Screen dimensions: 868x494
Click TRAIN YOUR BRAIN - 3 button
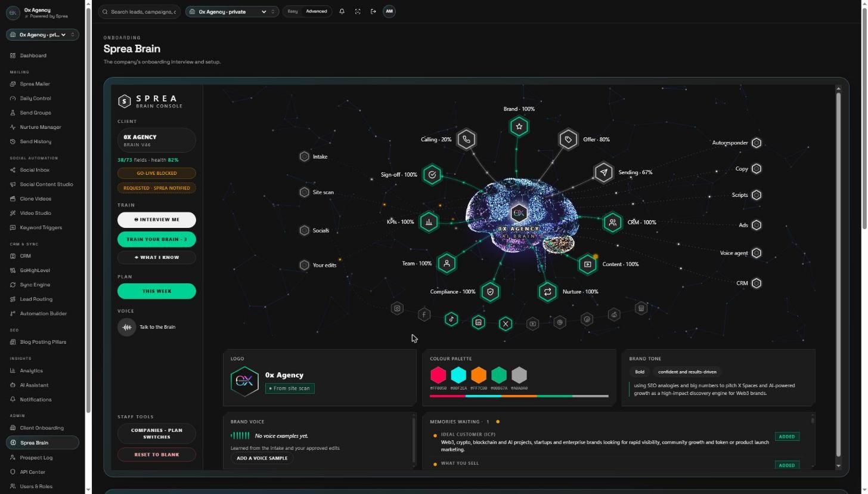pyautogui.click(x=157, y=239)
